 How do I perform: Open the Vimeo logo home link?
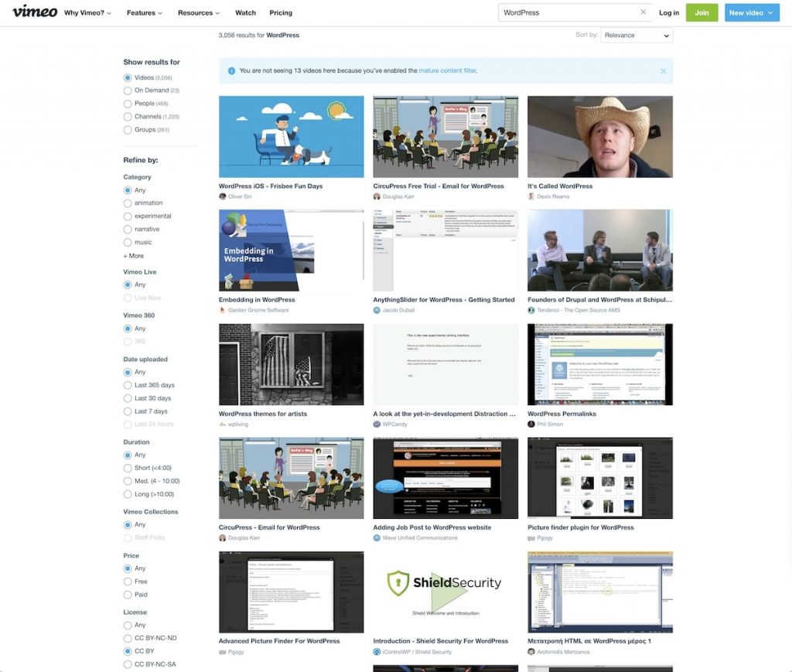[x=34, y=11]
